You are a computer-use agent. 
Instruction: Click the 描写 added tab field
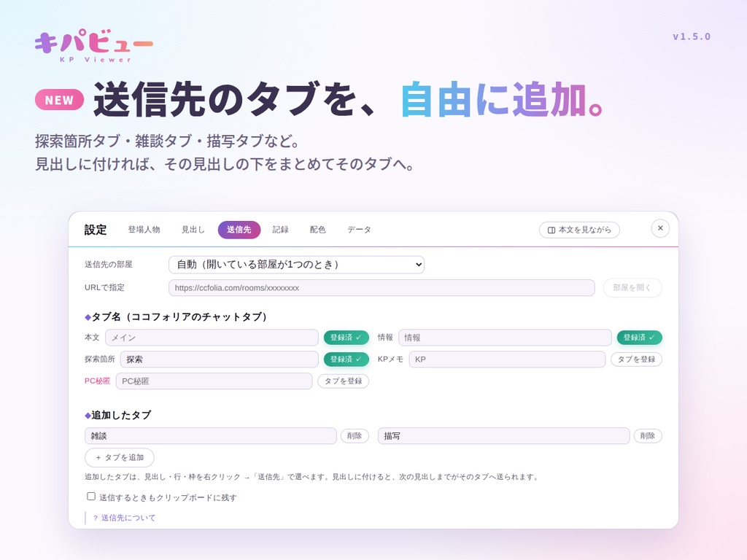pos(503,436)
